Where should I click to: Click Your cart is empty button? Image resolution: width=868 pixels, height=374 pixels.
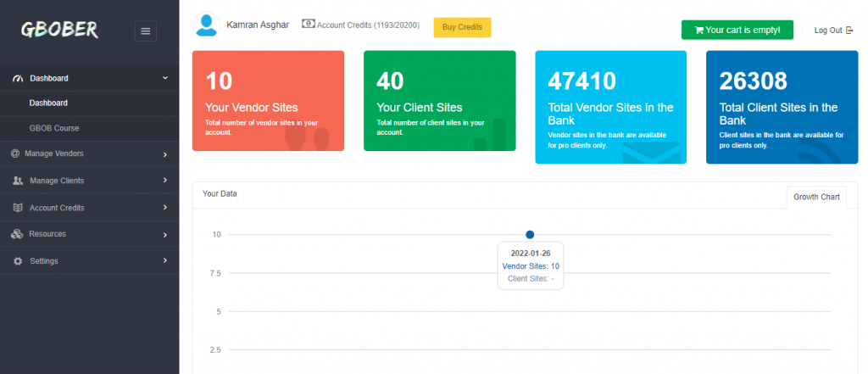737,30
